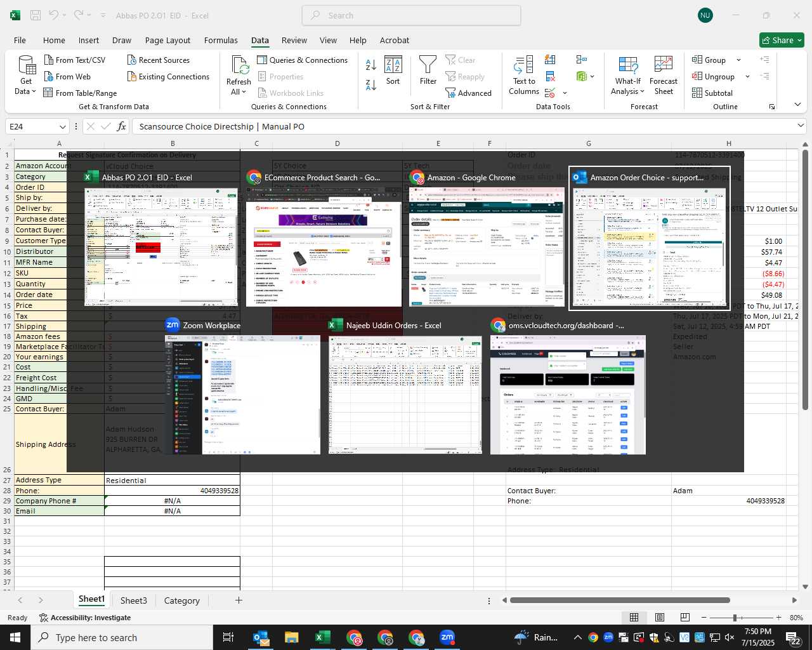Viewport: 812px width, 650px height.
Task: Switch to Zoom Workplace window thumbnail
Action: coord(242,387)
